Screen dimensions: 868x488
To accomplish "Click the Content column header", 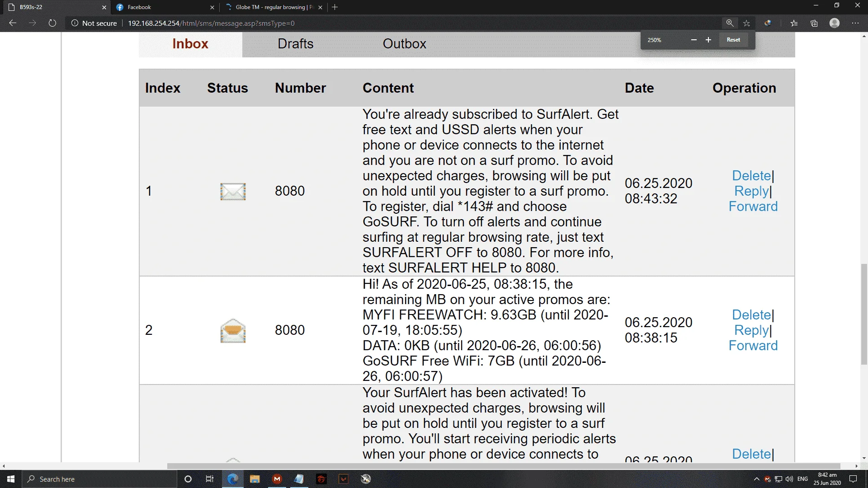I will coord(388,88).
